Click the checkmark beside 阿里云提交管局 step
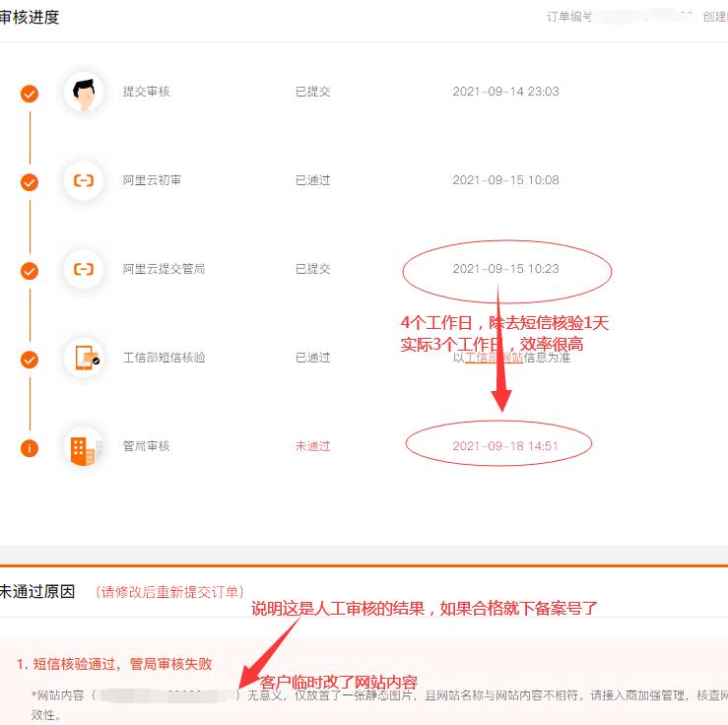 [x=30, y=271]
